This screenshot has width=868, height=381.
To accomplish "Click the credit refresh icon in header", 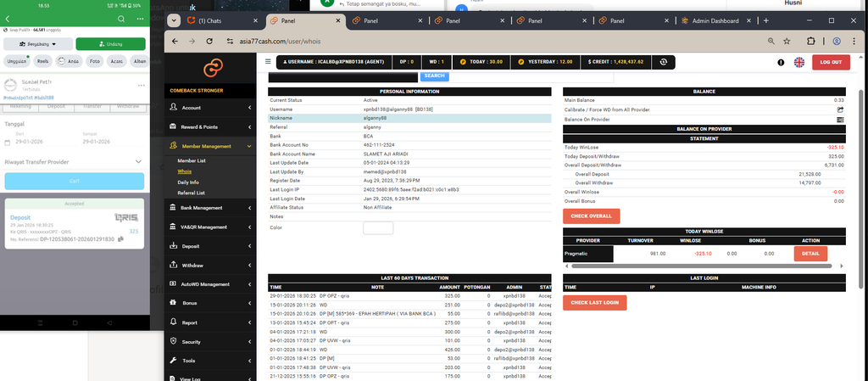I will click(663, 62).
